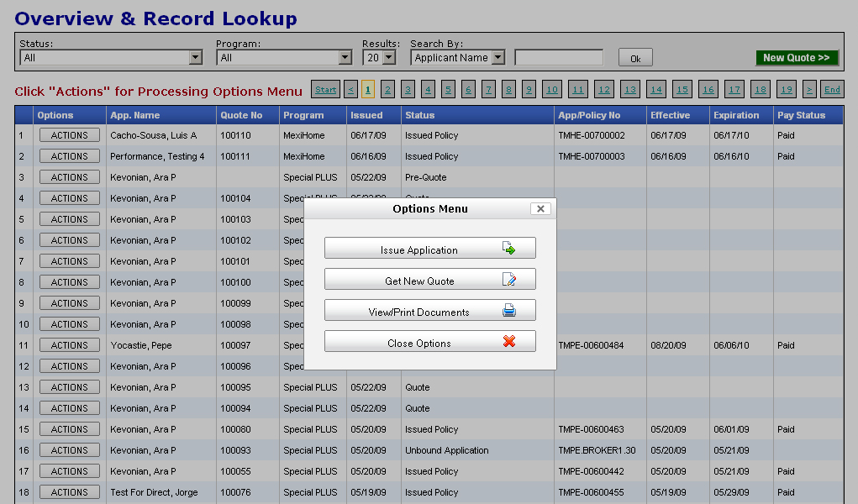Click ACTIONS for quote 100104

(70, 198)
